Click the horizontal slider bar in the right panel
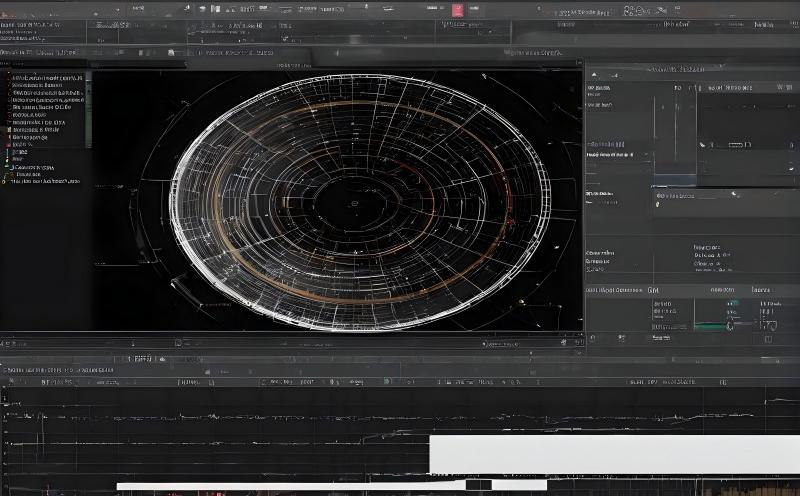The width and height of the screenshot is (800, 496). pos(710,327)
